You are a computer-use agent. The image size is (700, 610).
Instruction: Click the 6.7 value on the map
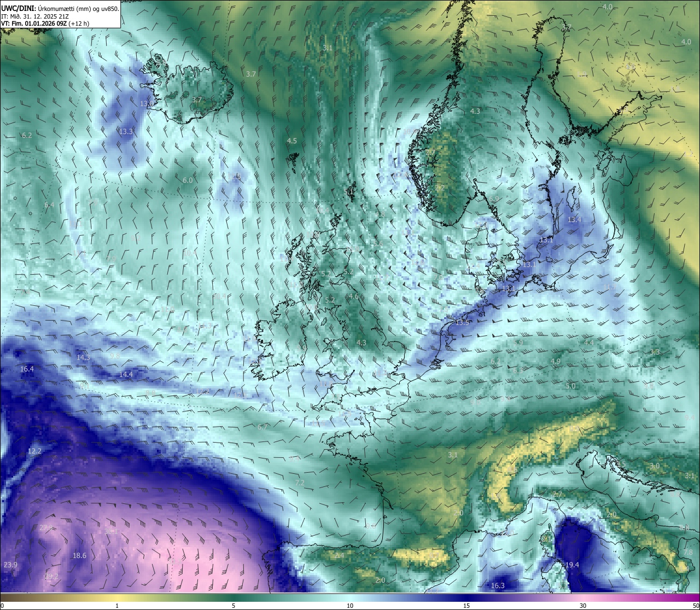pos(262,427)
